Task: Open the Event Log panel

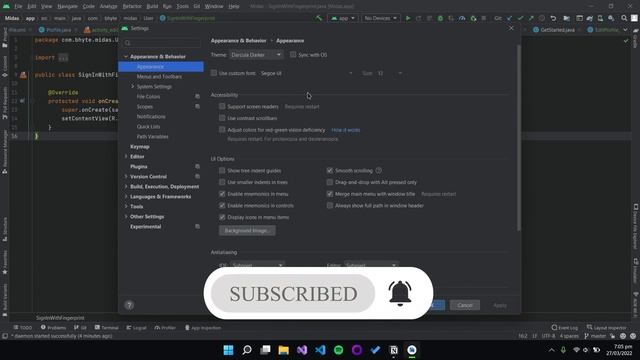Action: pos(564,327)
